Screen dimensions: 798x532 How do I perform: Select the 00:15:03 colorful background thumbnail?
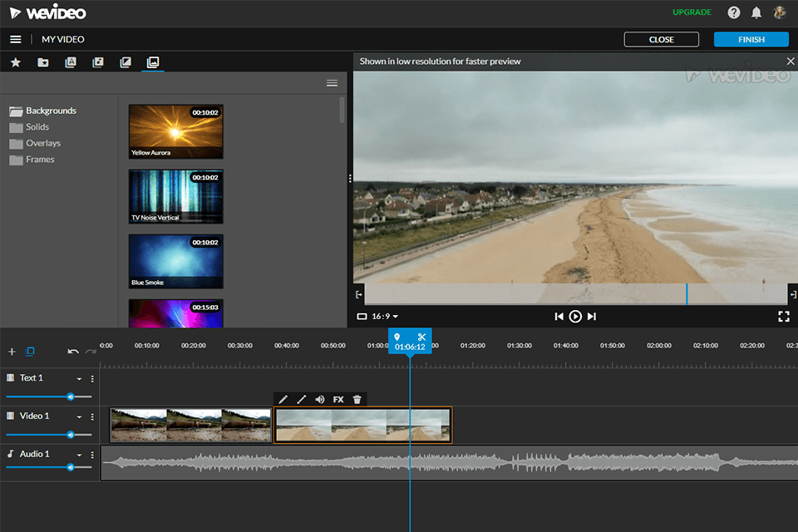click(175, 313)
